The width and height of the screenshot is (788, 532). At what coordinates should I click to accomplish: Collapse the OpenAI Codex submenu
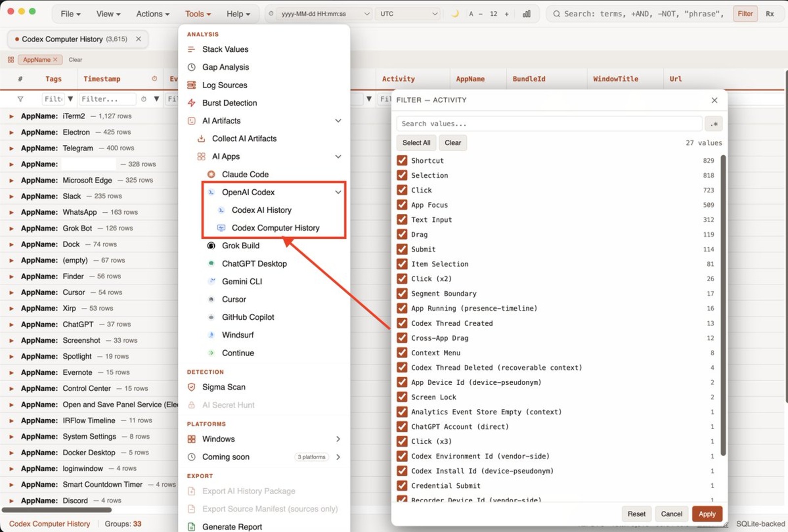coord(338,192)
